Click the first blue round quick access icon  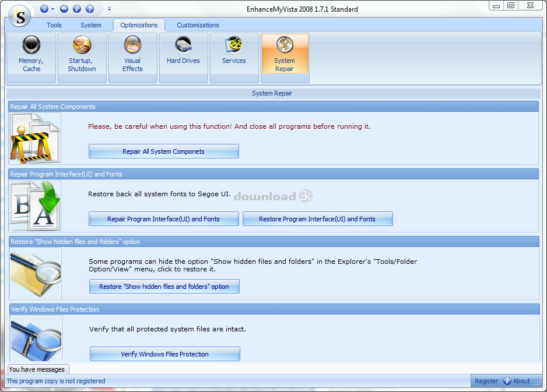coord(44,9)
